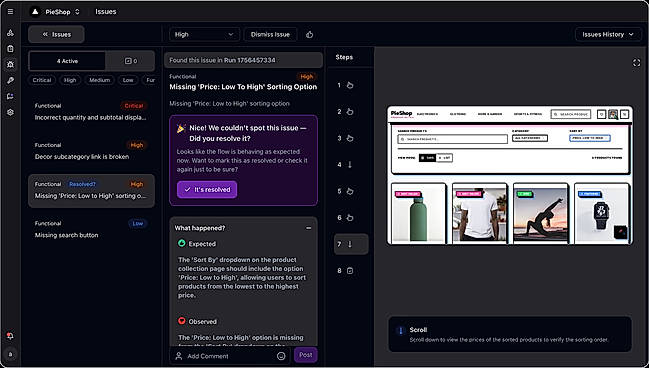Click the notification icon at sidebar bottom
This screenshot has height=368, width=649.
click(10, 336)
